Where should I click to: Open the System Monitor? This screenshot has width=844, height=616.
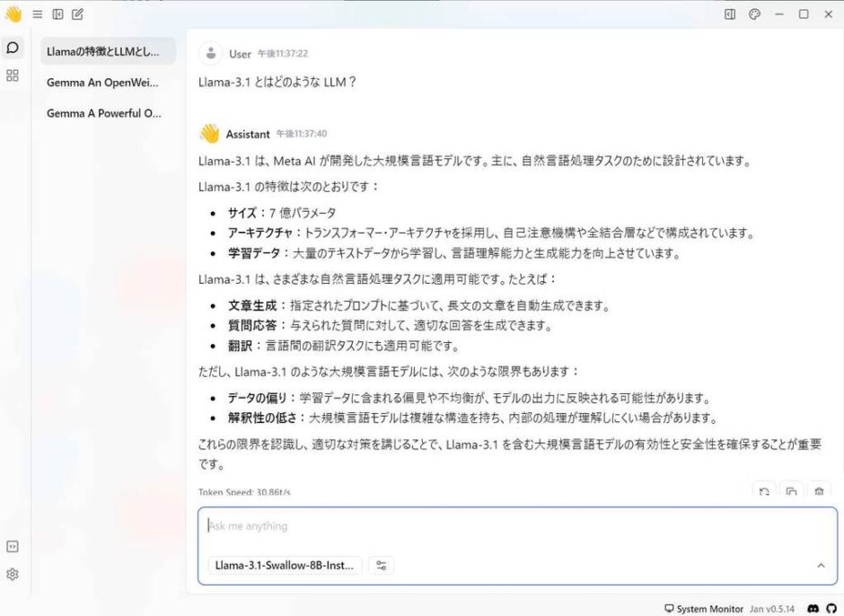[707, 608]
